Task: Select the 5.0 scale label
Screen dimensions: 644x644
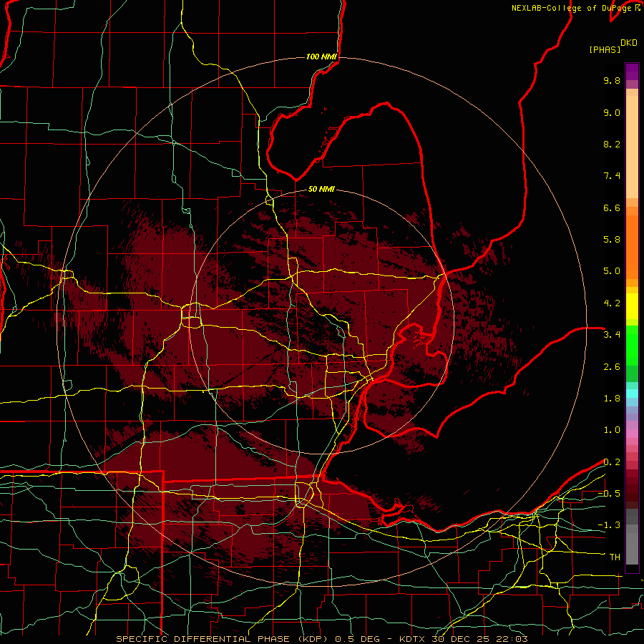Action: (612, 271)
